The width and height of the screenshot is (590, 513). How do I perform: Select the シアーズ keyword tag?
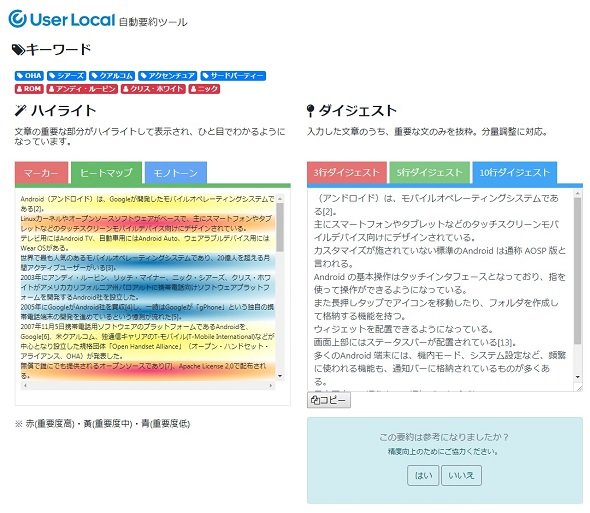(x=67, y=76)
